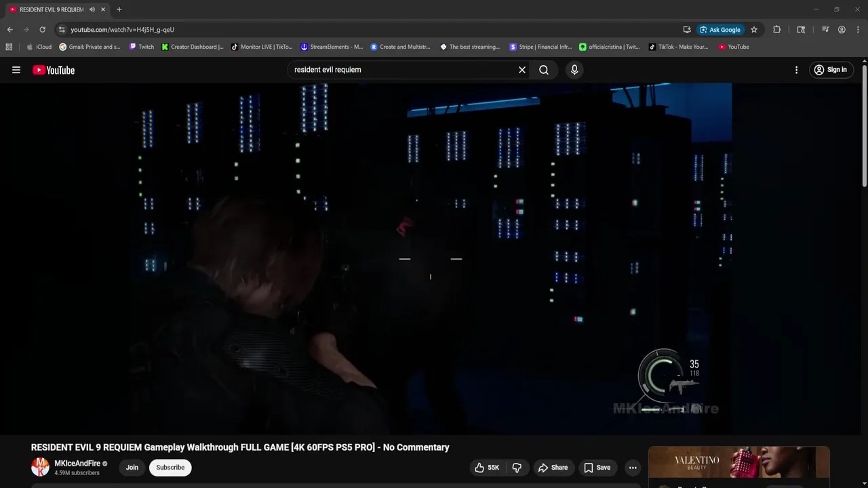The width and height of the screenshot is (868, 488).
Task: Open MKIceAndFire channel name link
Action: point(77,464)
